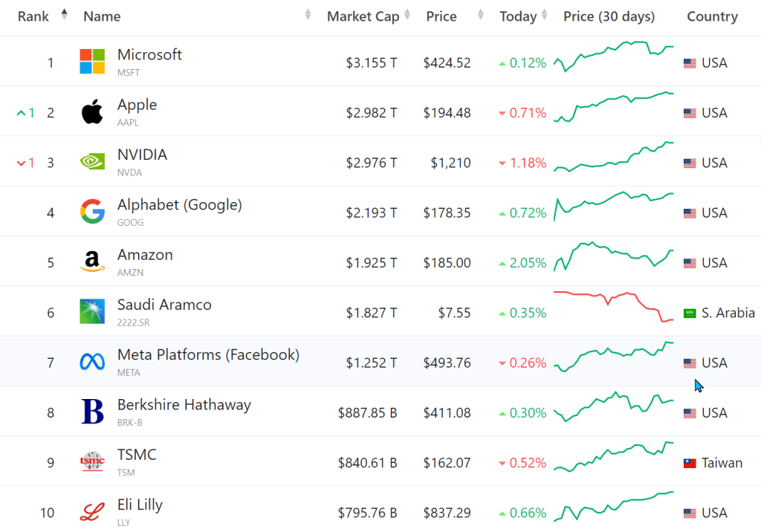The image size is (761, 532).
Task: View Saudi Aramco 30-day price chart
Action: click(x=614, y=306)
